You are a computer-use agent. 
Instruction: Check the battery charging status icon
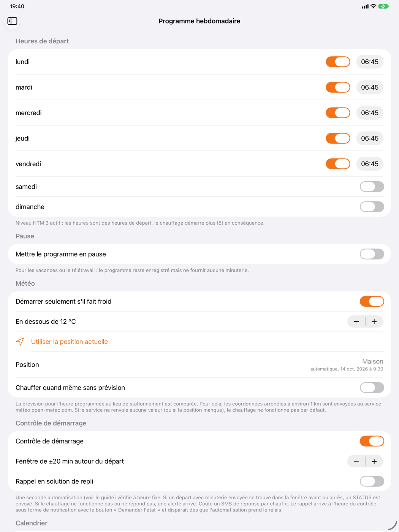[383, 6]
